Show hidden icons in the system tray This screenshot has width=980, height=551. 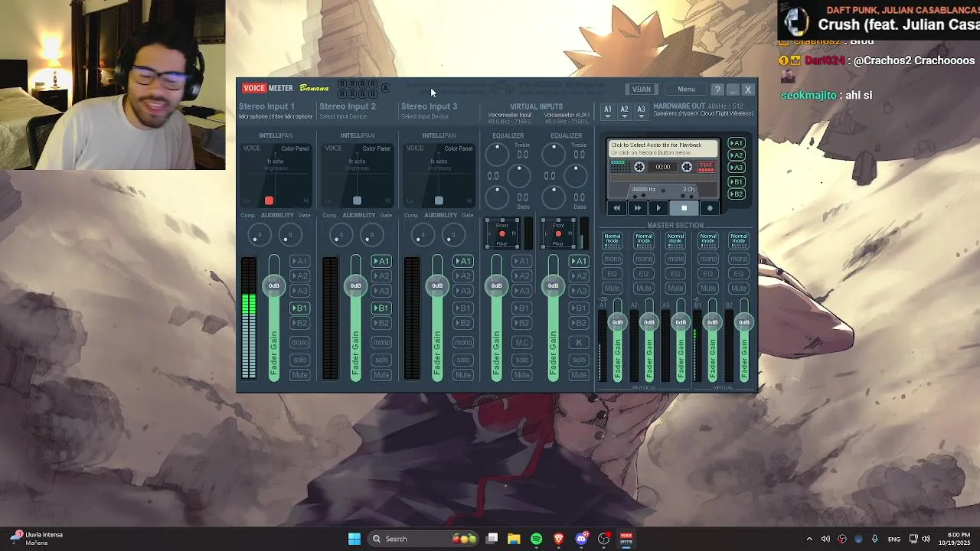point(809,539)
